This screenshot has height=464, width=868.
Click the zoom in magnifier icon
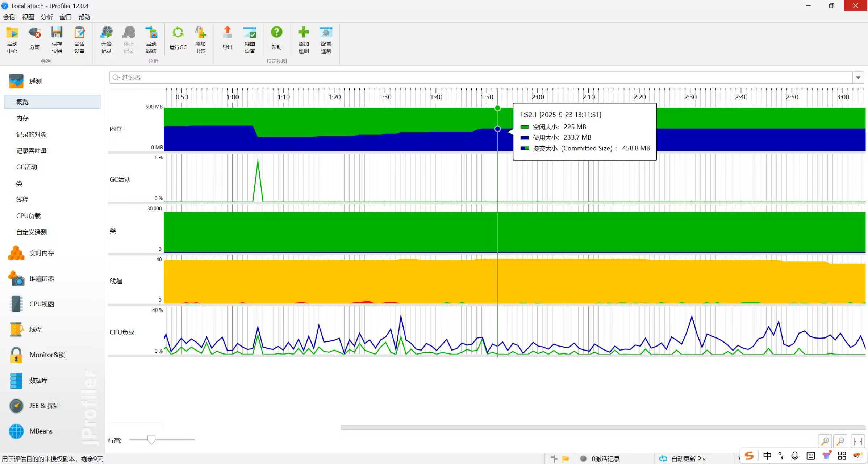pos(825,441)
